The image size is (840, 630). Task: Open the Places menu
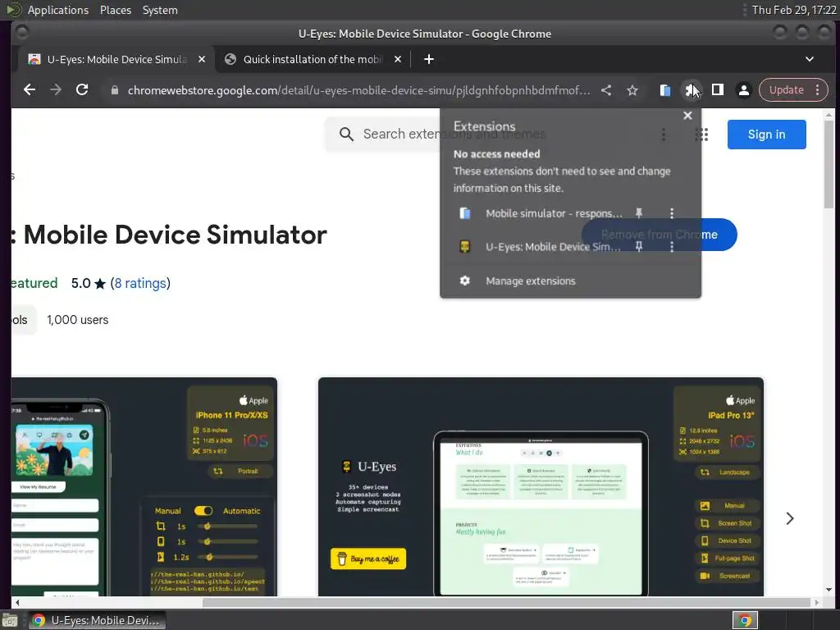(115, 10)
